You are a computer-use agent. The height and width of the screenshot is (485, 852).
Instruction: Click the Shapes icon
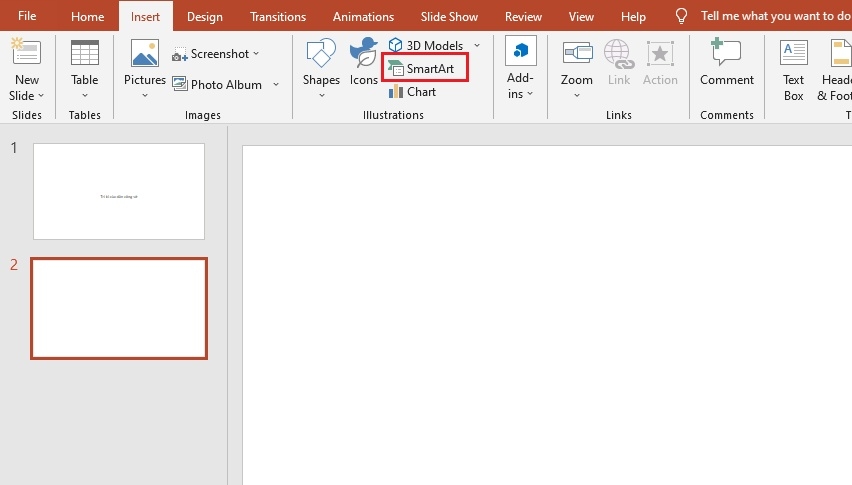(x=321, y=53)
